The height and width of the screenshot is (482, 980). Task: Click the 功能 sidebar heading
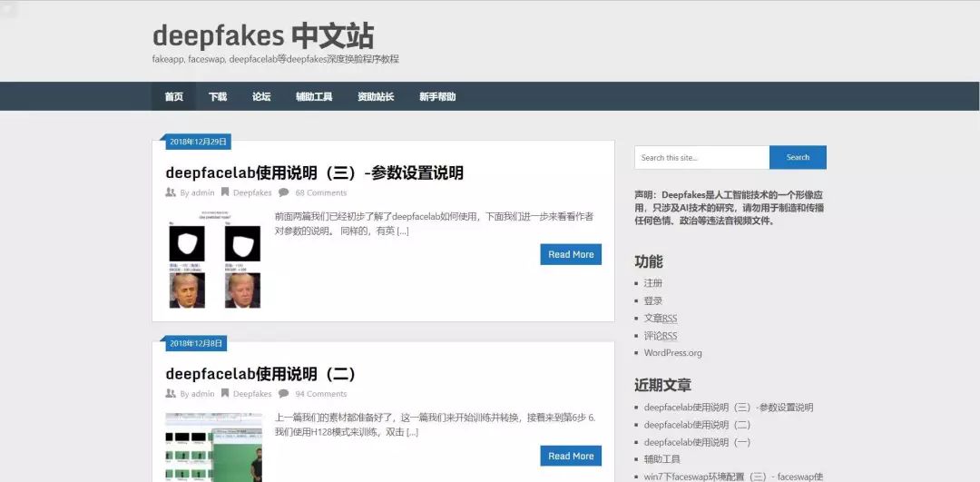coord(649,261)
